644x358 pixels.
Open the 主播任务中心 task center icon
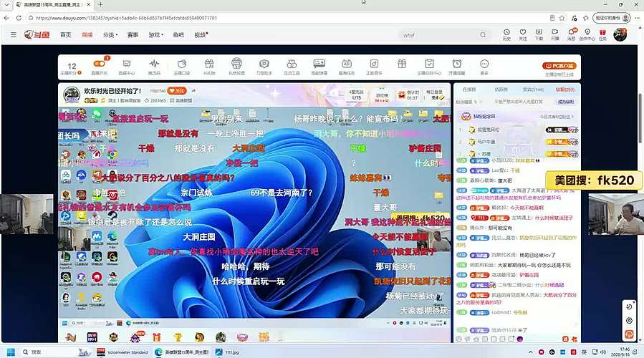coord(429,67)
